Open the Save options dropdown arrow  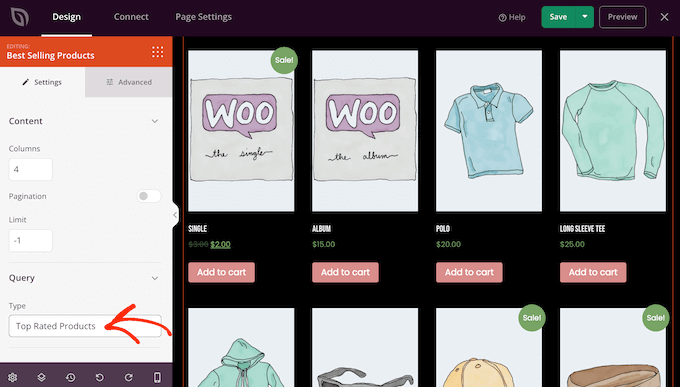tap(585, 17)
